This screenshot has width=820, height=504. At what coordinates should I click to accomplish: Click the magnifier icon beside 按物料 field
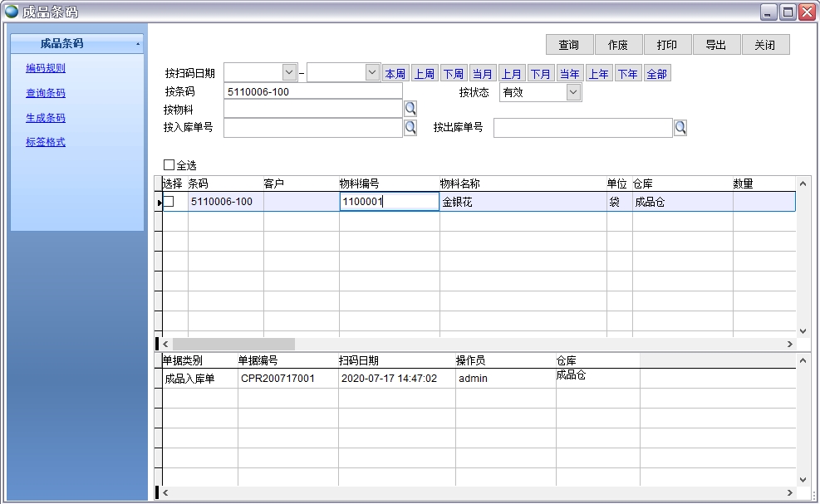point(410,109)
